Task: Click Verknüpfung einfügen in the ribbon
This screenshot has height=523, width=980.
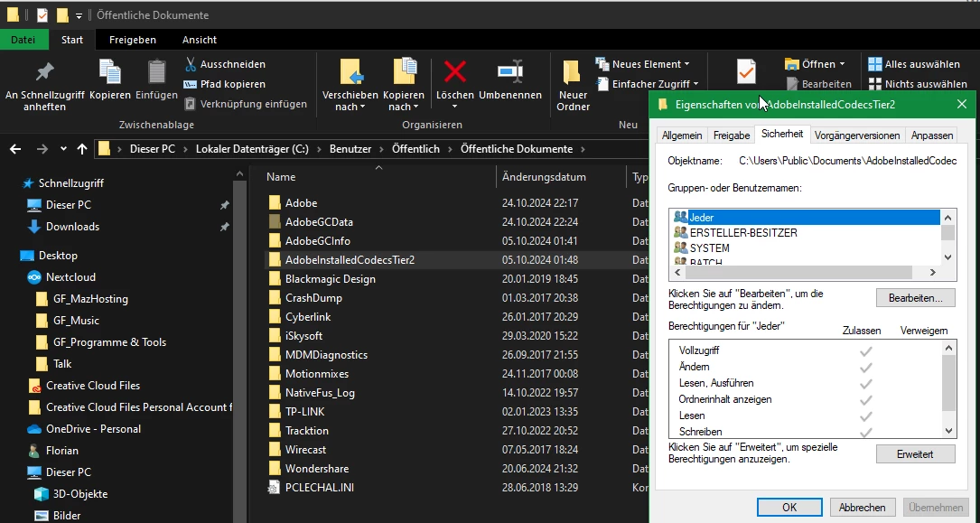Action: pos(246,105)
